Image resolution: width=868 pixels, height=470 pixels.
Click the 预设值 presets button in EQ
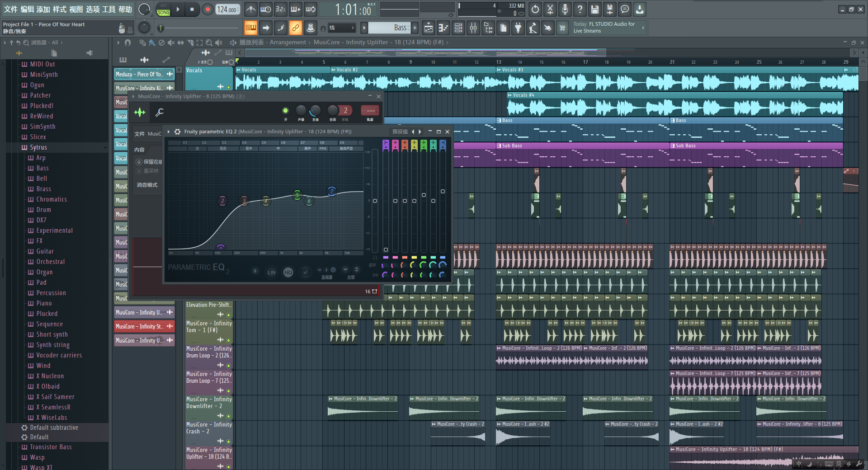pos(400,132)
